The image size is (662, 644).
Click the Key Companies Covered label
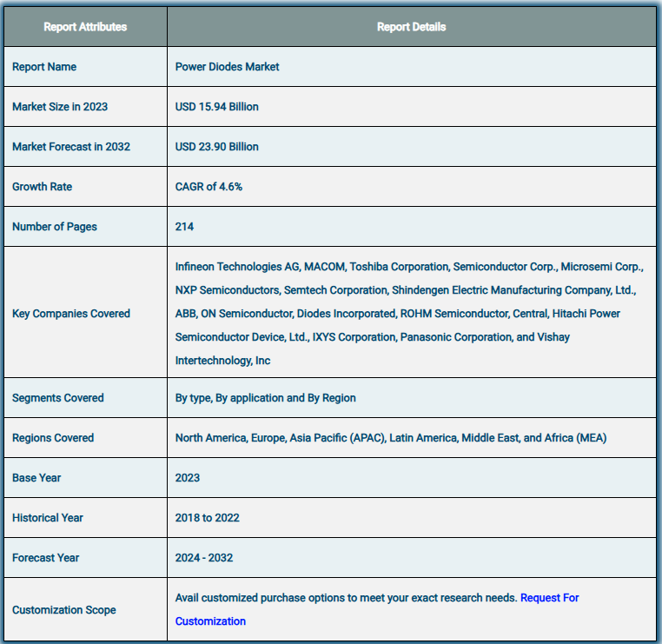click(71, 314)
